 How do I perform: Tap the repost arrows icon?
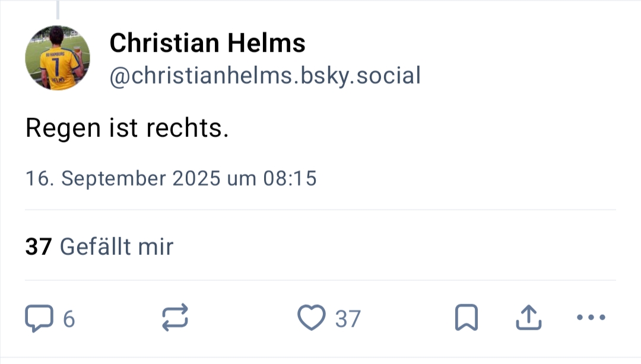175,318
